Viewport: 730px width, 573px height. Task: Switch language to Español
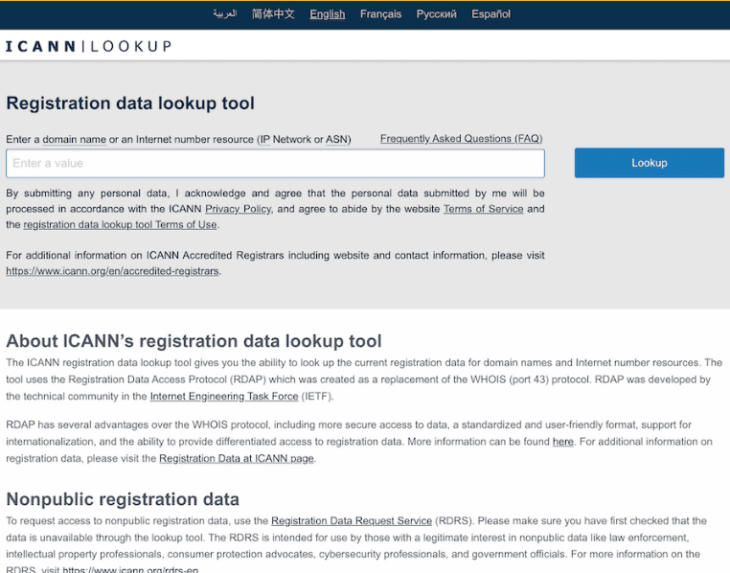491,14
